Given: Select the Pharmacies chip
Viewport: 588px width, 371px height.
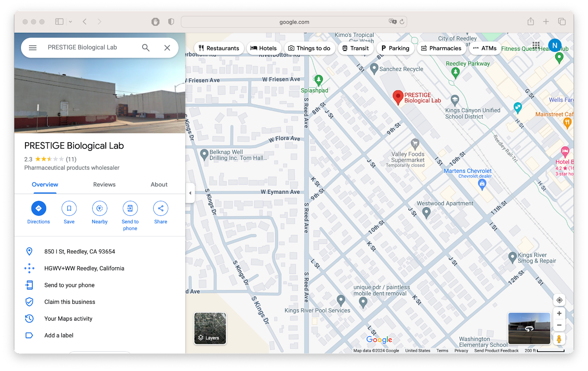Looking at the screenshot, I should click(441, 48).
